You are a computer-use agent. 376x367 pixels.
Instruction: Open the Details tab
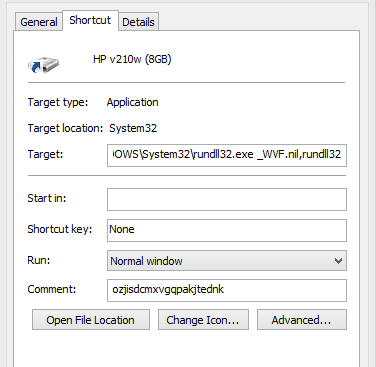click(x=138, y=22)
